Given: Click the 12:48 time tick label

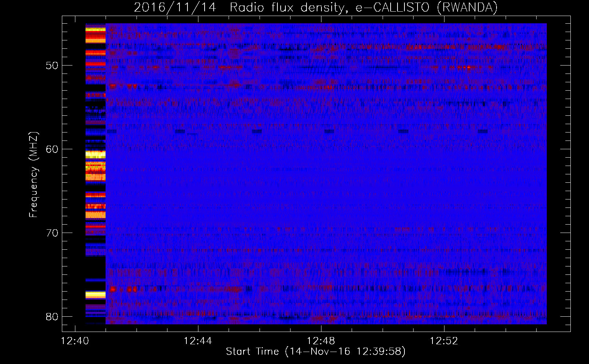Looking at the screenshot, I should coord(321,341).
